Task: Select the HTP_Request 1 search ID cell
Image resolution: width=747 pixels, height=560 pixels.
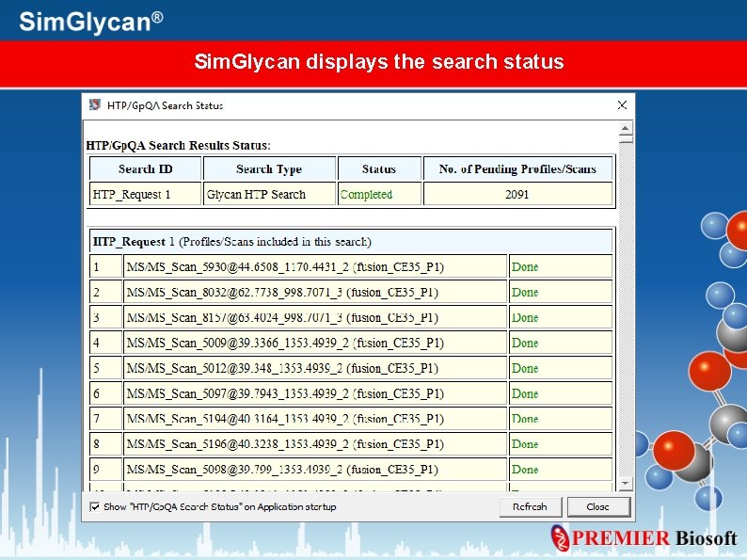Action: click(145, 195)
